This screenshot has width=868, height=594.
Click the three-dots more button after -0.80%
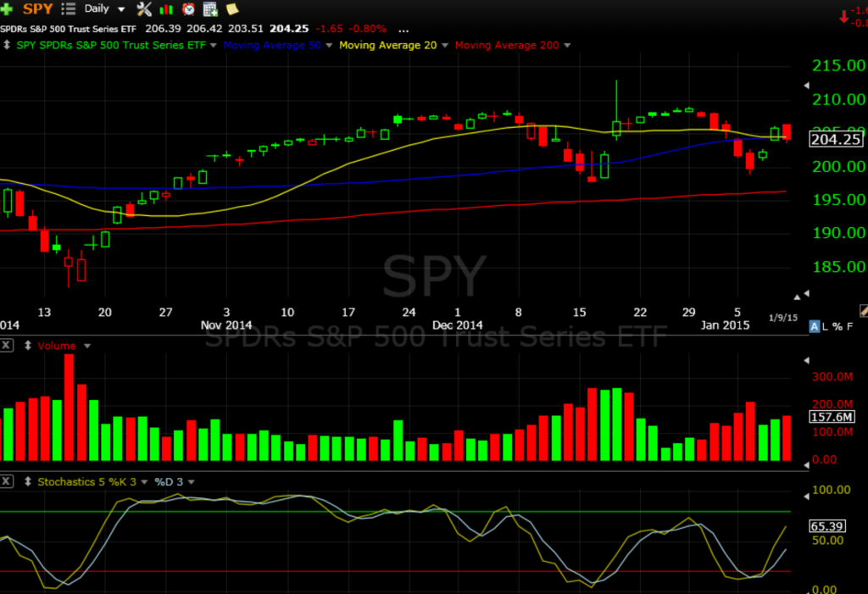[403, 30]
